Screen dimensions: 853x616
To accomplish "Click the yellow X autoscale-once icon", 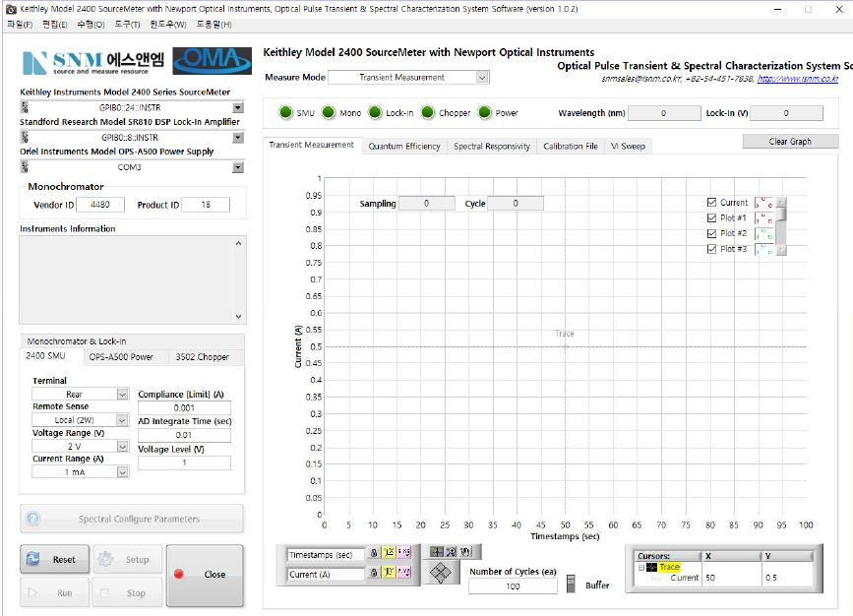I will tap(389, 552).
